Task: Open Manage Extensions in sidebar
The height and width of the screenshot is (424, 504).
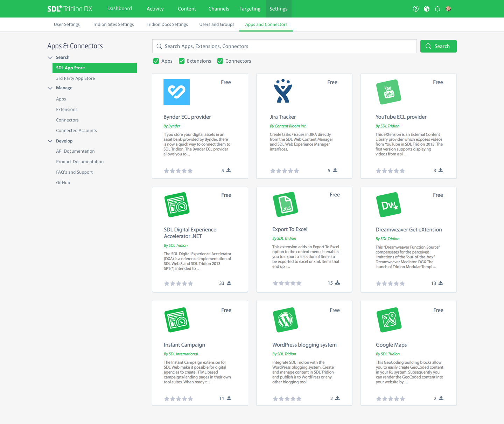Action: [66, 110]
